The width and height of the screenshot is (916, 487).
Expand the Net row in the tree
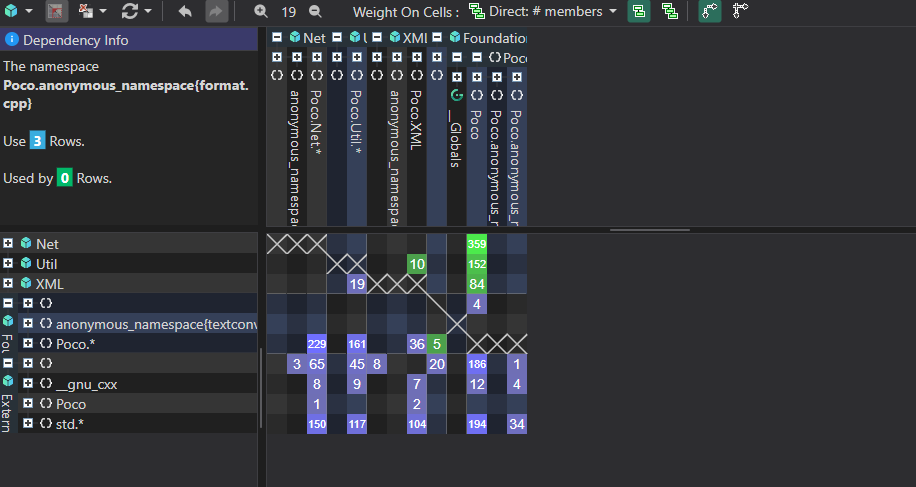(x=8, y=243)
